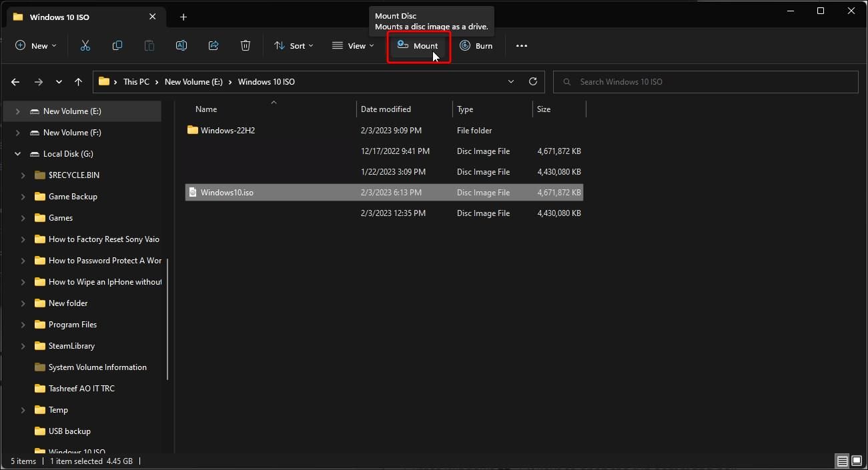The image size is (868, 470).
Task: Expand the SteamLibrary folder node
Action: pyautogui.click(x=23, y=346)
